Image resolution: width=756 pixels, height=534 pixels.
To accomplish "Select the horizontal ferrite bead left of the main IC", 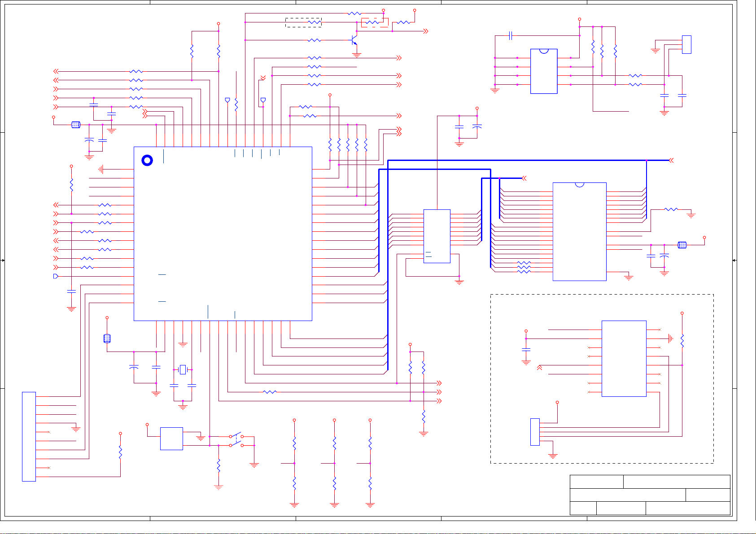I will tap(76, 125).
